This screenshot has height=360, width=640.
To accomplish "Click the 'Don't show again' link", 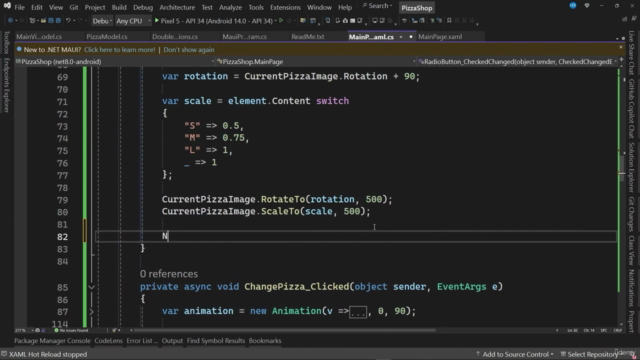I will [x=189, y=50].
